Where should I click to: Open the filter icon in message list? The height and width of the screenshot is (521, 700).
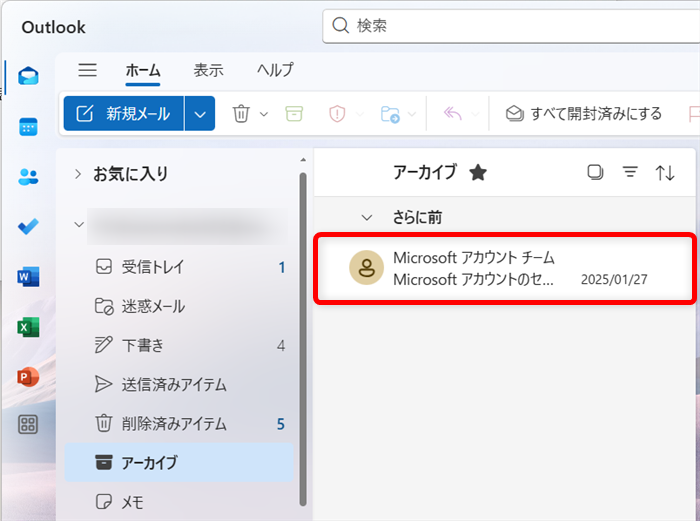pos(630,173)
